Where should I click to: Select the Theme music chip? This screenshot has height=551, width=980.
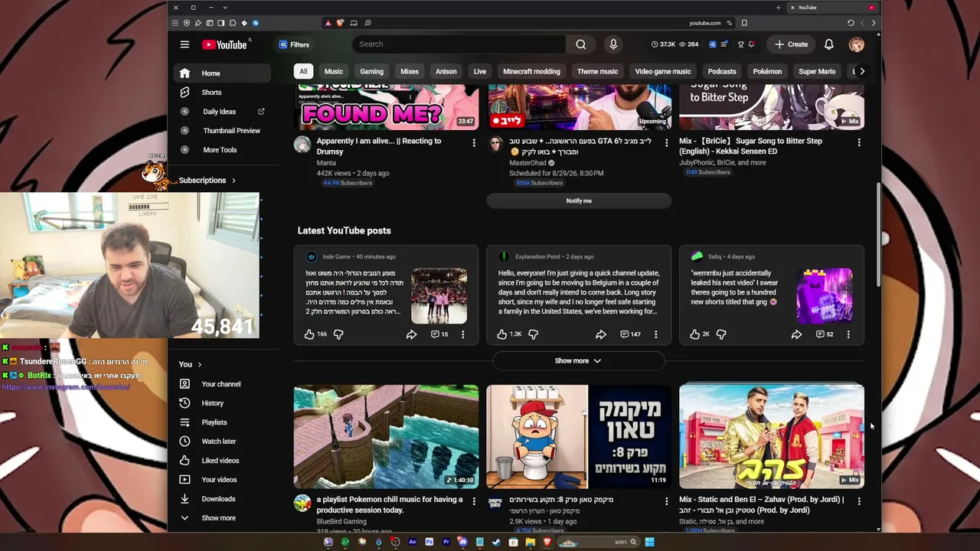click(x=597, y=71)
